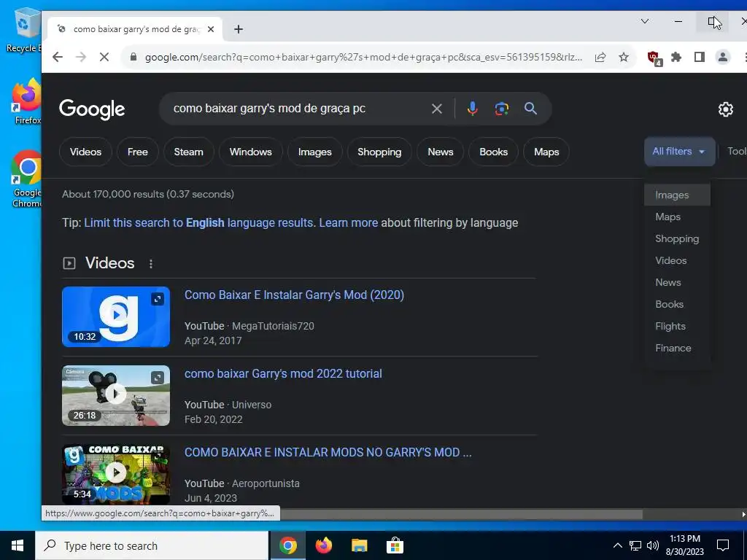The width and height of the screenshot is (747, 560).
Task: Share this page via the share icon
Action: click(600, 57)
